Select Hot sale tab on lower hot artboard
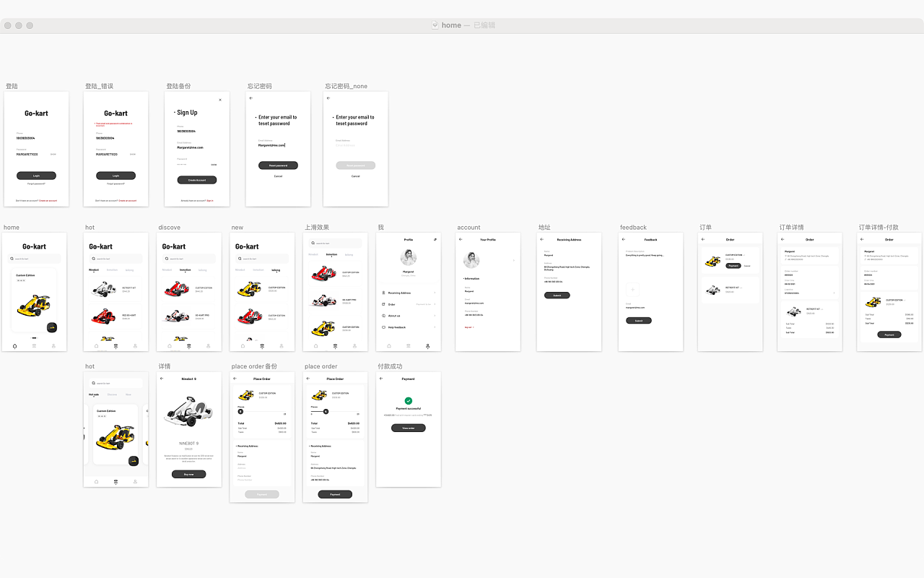 pos(94,394)
